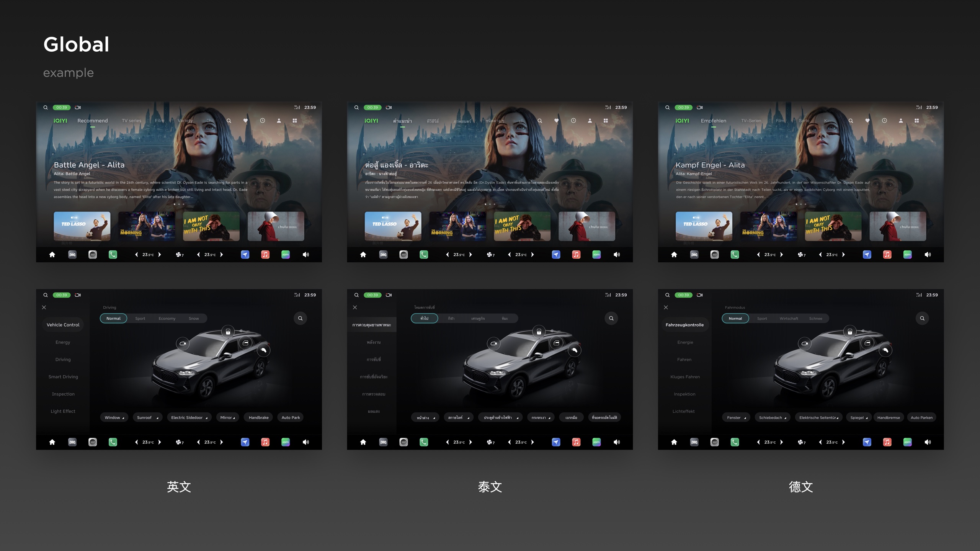Screen dimensions: 980x551
Task: Open Inspektion in the German sidebar
Action: click(684, 394)
